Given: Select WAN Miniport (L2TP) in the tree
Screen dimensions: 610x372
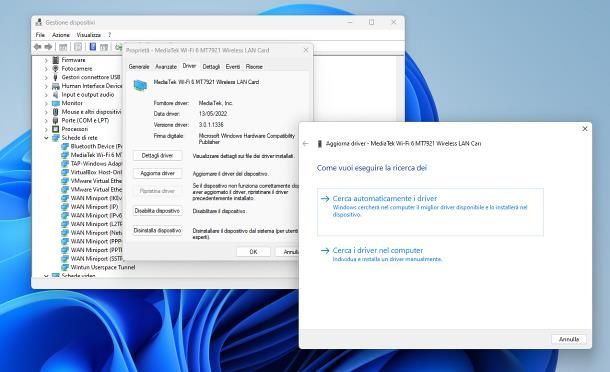Looking at the screenshot, I should point(92,224).
